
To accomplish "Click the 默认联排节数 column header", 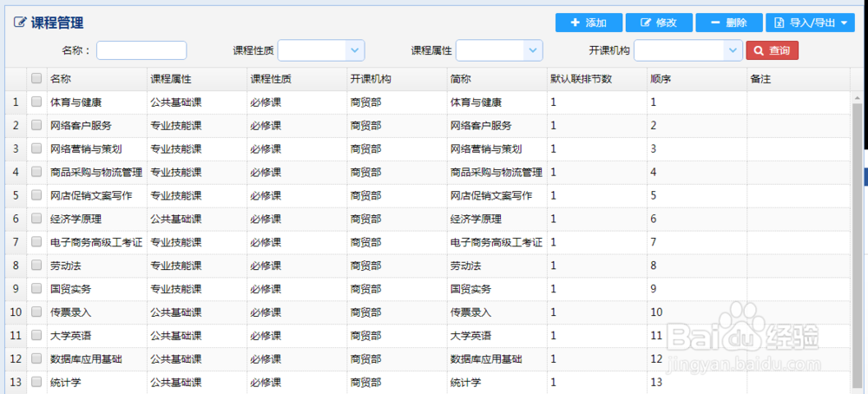I will pyautogui.click(x=597, y=79).
